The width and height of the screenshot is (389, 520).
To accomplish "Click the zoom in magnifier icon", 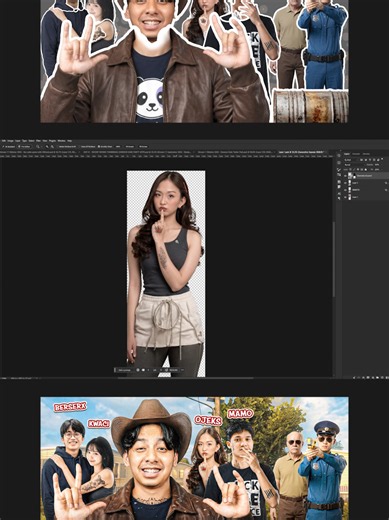I will 47,147.
